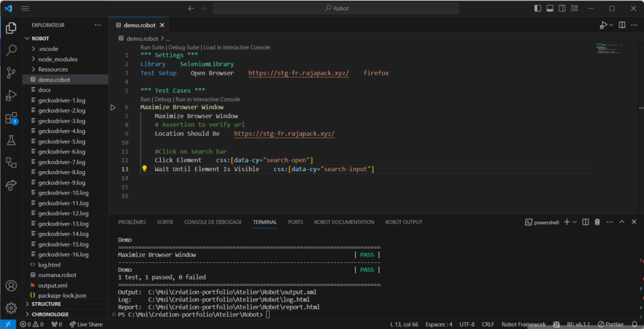Toggle bottom panel layout button

[x=550, y=9]
